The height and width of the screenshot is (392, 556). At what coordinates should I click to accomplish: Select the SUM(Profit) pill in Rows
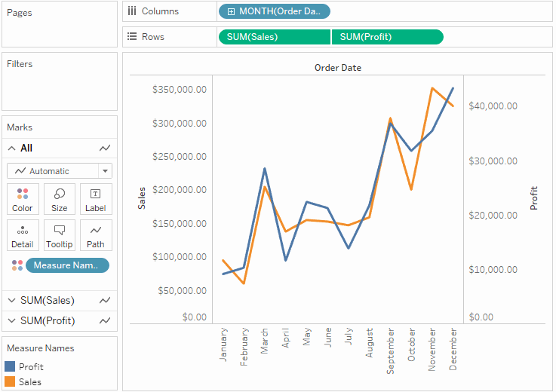pyautogui.click(x=387, y=37)
